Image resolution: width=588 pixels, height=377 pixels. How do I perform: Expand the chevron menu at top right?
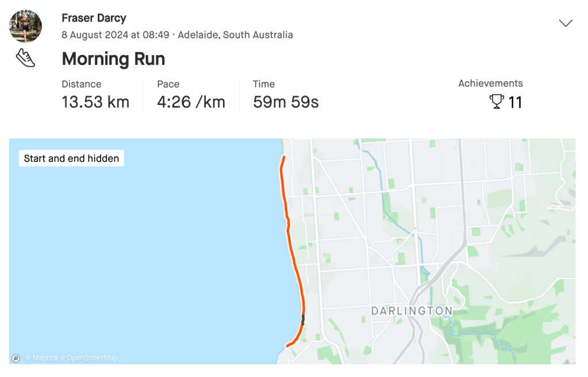[x=566, y=23]
